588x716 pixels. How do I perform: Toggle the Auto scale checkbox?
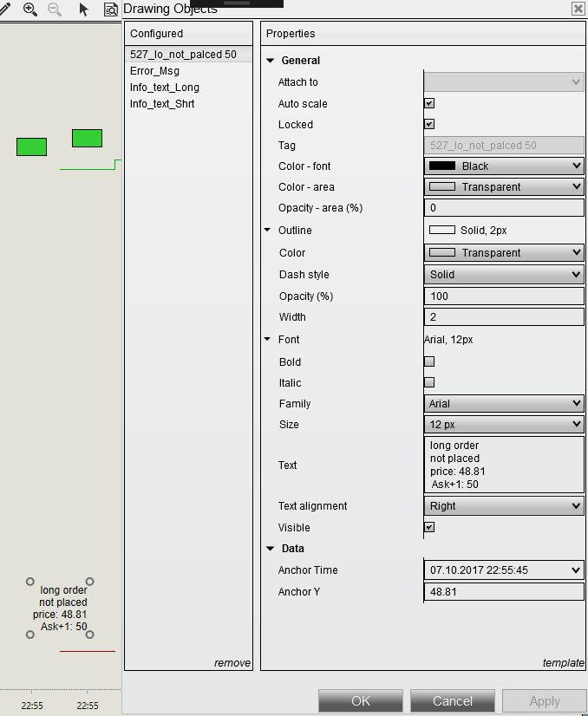pyautogui.click(x=429, y=103)
